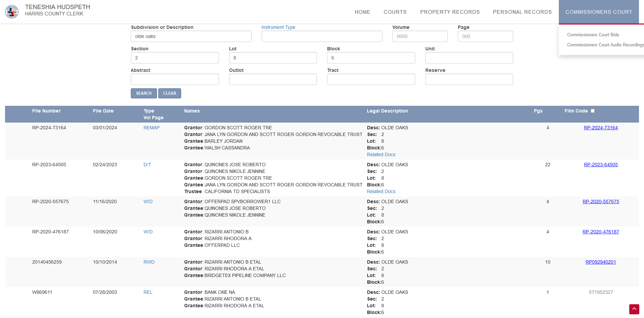This screenshot has height=318, width=644.
Task: Focus the Subdivision or Description field
Action: coord(191,36)
